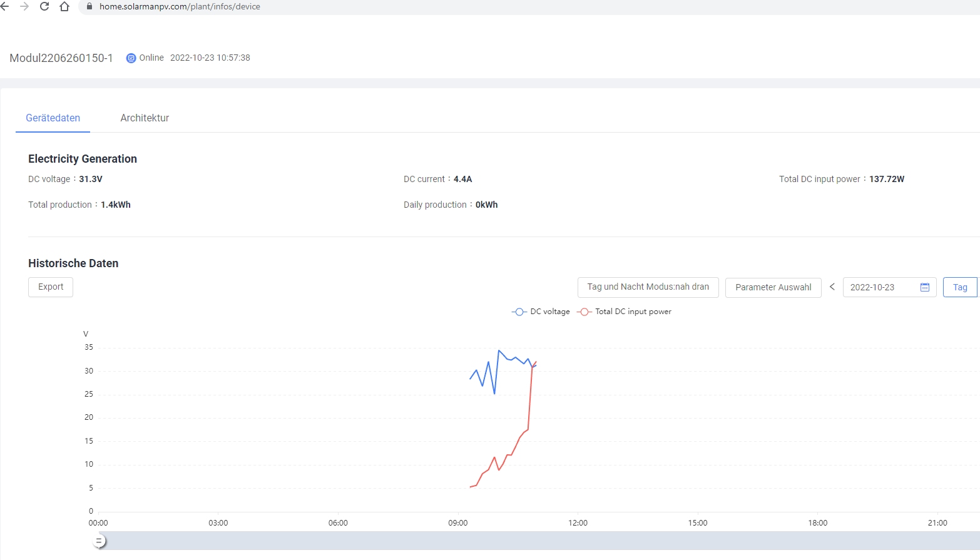Click the chart zoom slider handle

pos(99,541)
